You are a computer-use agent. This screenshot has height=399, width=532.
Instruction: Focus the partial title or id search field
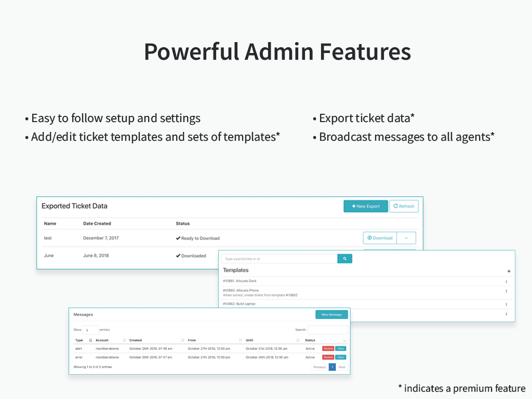[280, 258]
